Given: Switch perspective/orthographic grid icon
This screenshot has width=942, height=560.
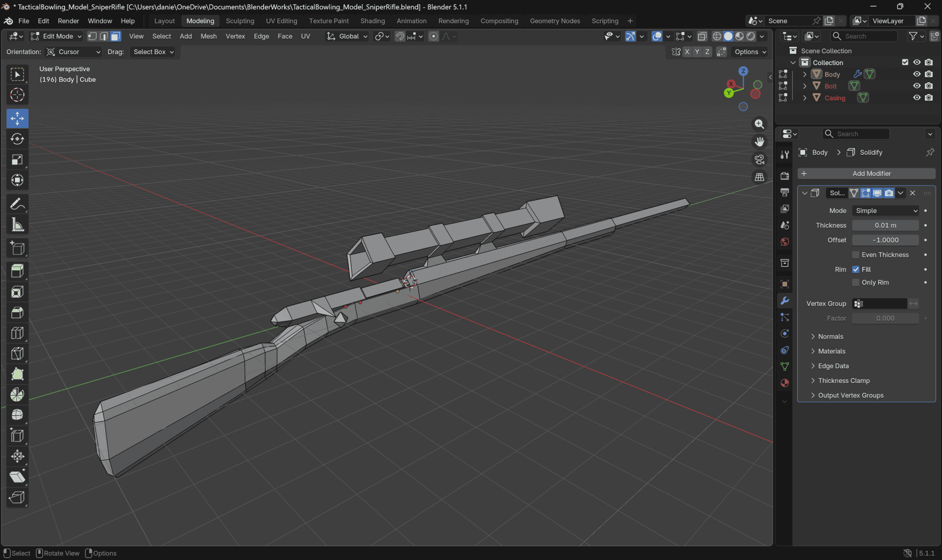Looking at the screenshot, I should pos(759,177).
